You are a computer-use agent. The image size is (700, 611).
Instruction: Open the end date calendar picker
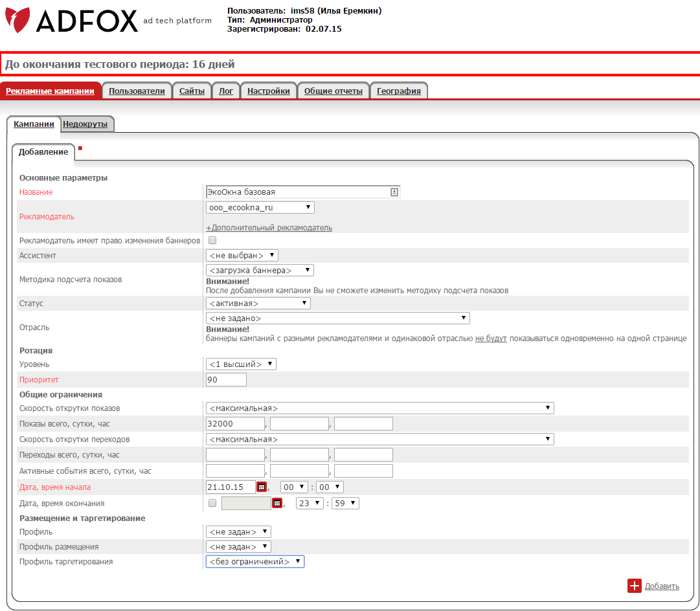click(277, 503)
